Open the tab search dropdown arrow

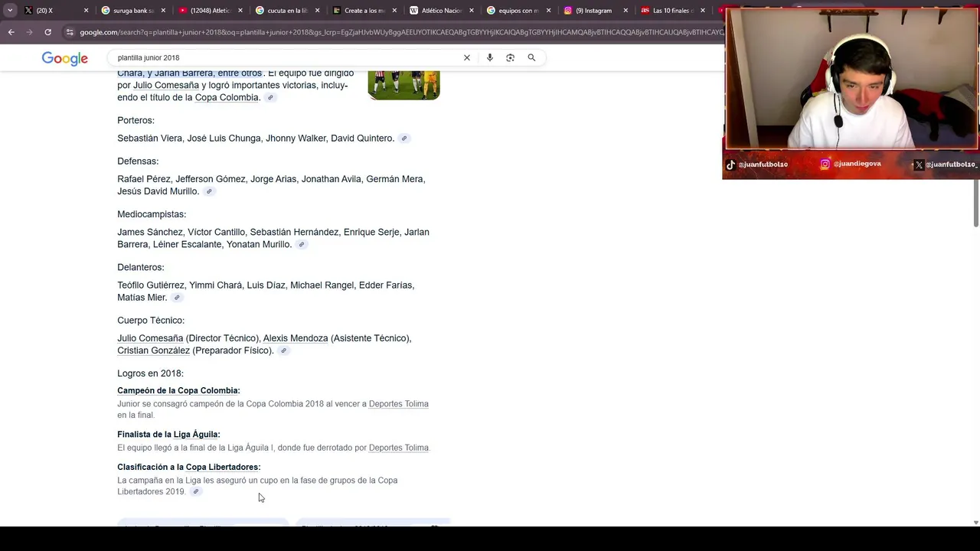point(10,11)
